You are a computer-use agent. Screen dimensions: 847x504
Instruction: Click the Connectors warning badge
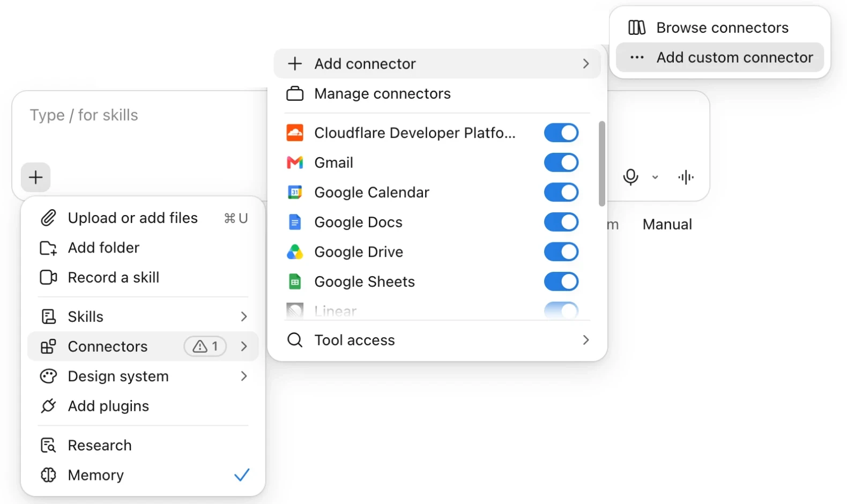205,346
